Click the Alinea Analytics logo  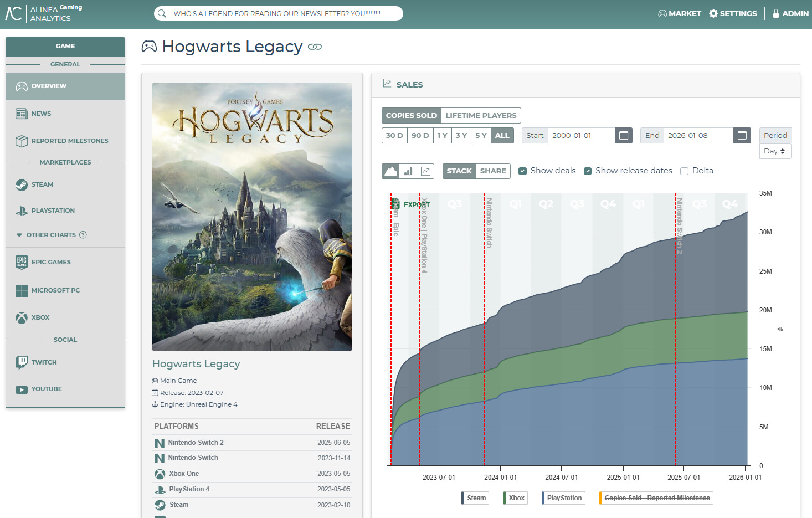[44, 13]
